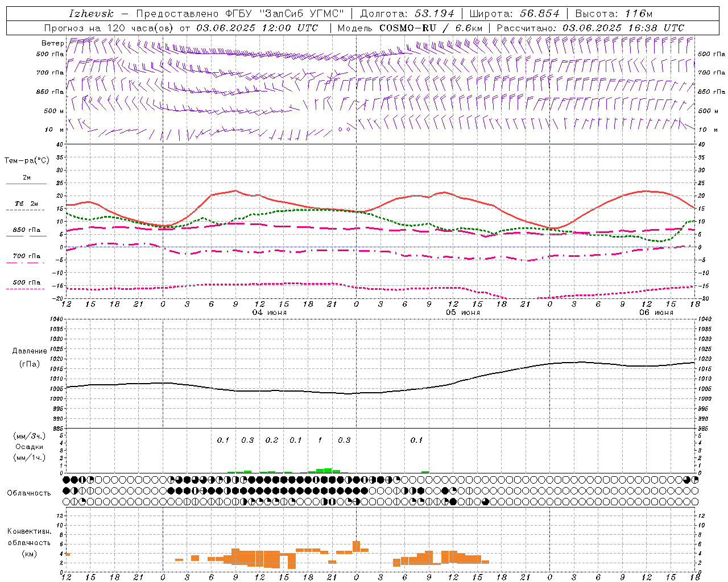728x582 pixels.
Task: Click the '(км)' convective cloud unit label
Action: pyautogui.click(x=29, y=554)
